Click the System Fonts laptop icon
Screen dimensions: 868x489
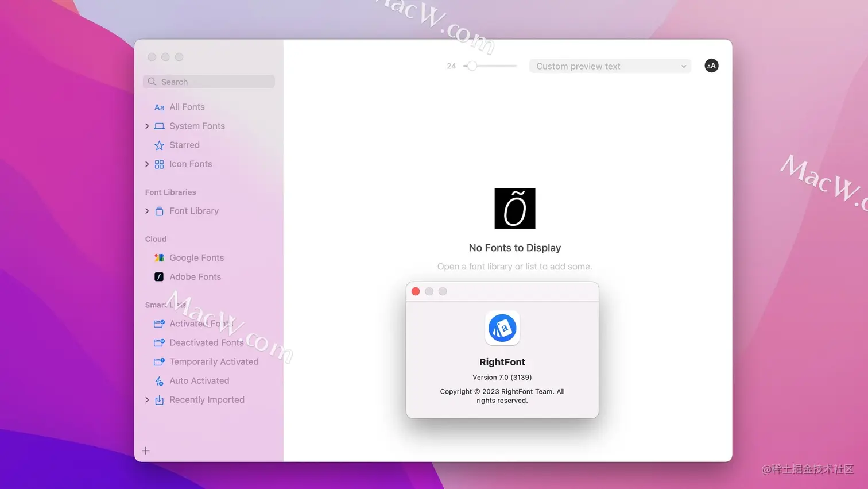(159, 126)
